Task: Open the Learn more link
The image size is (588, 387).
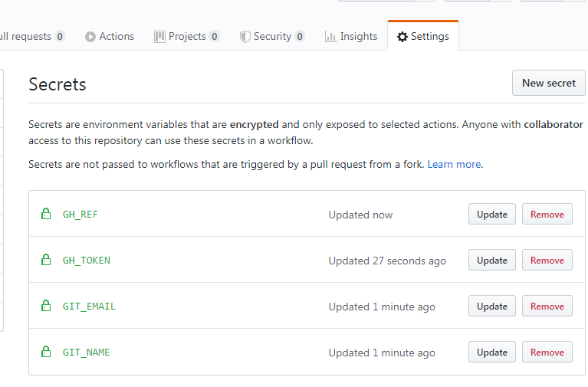Action: click(454, 164)
